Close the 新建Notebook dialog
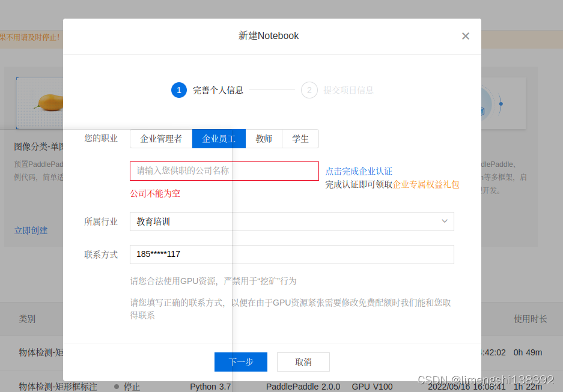Viewport: 563px width, 392px height. [x=465, y=36]
